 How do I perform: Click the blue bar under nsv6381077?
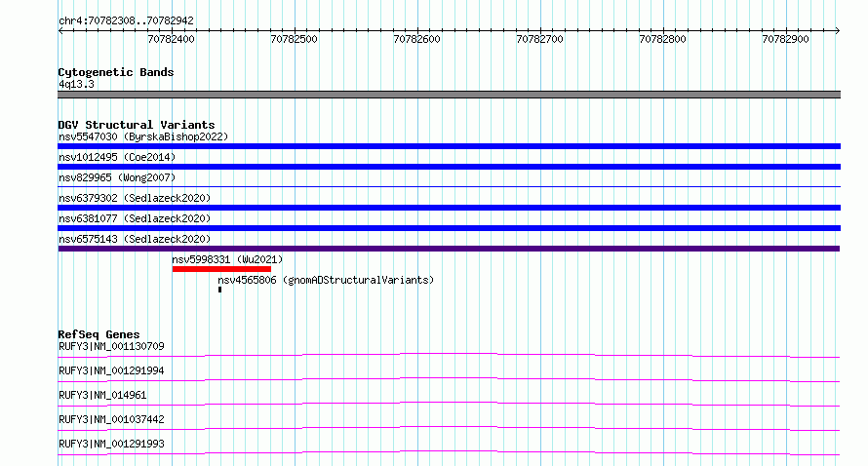tap(449, 228)
